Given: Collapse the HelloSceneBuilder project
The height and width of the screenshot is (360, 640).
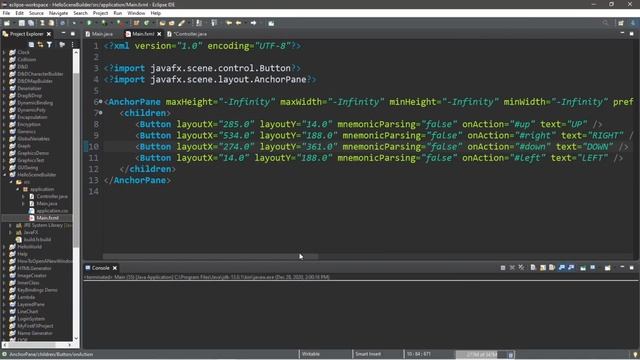Looking at the screenshot, I should (4, 175).
